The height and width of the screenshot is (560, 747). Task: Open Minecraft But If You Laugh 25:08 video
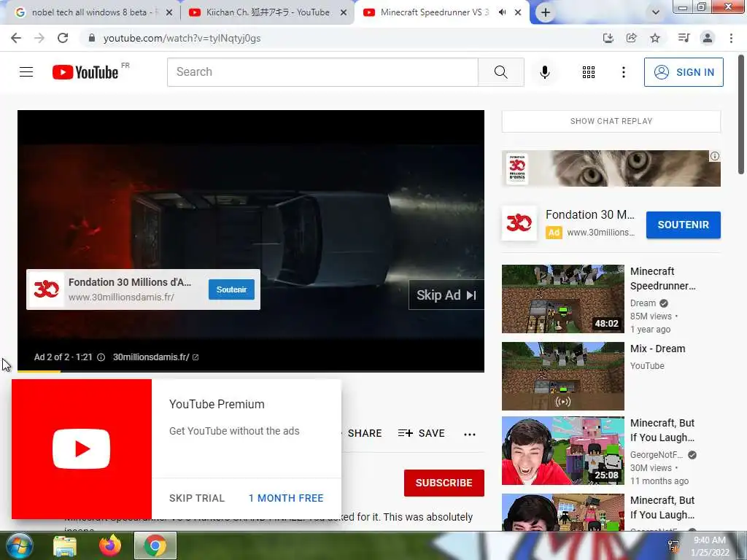click(x=563, y=451)
